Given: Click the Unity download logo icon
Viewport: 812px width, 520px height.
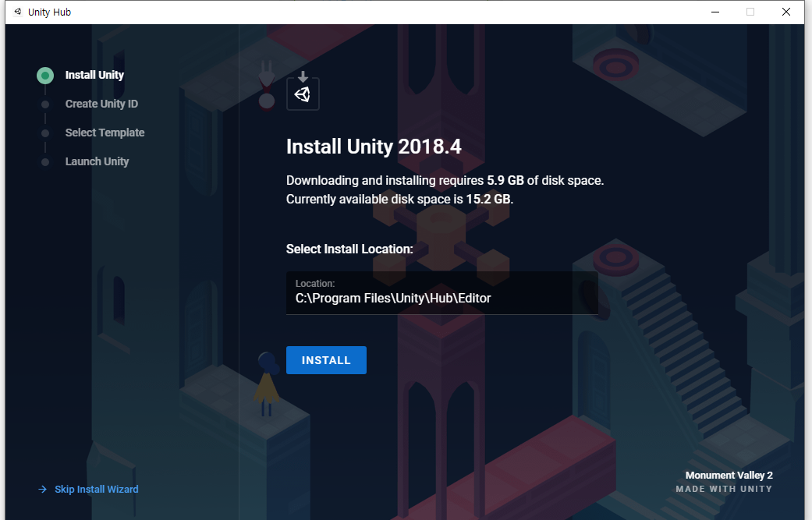Looking at the screenshot, I should [x=303, y=90].
